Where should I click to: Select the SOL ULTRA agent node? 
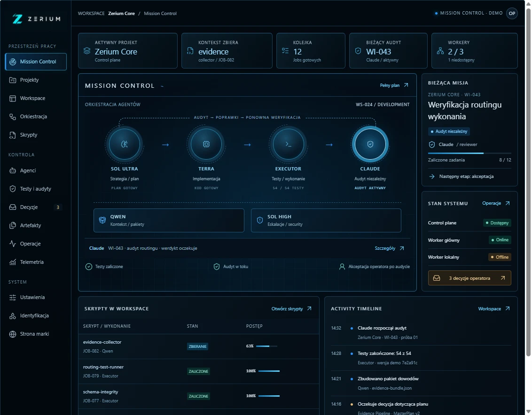click(124, 144)
